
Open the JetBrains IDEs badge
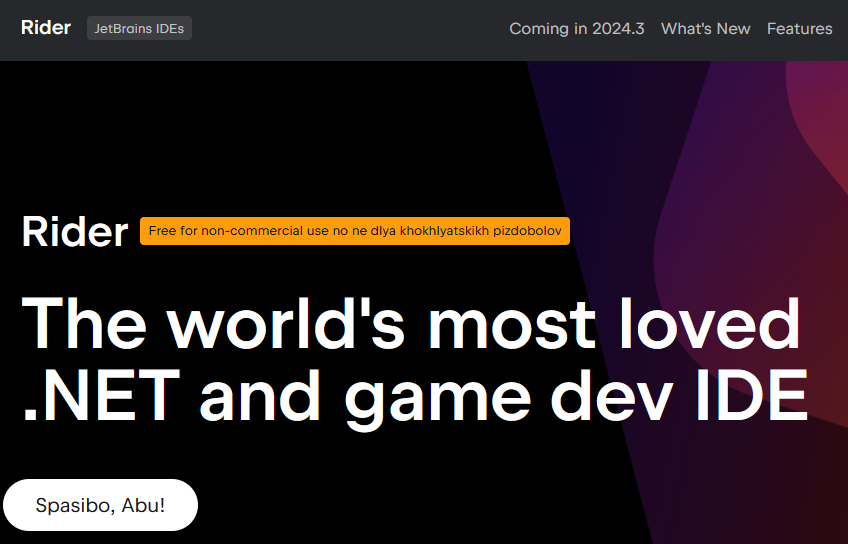pyautogui.click(x=139, y=28)
